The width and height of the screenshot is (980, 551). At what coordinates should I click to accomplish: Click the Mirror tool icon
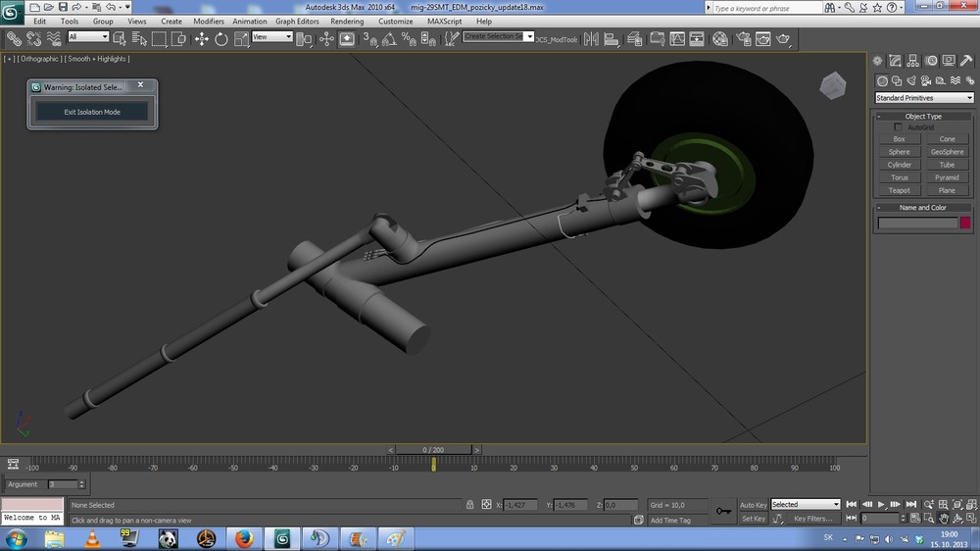[591, 39]
